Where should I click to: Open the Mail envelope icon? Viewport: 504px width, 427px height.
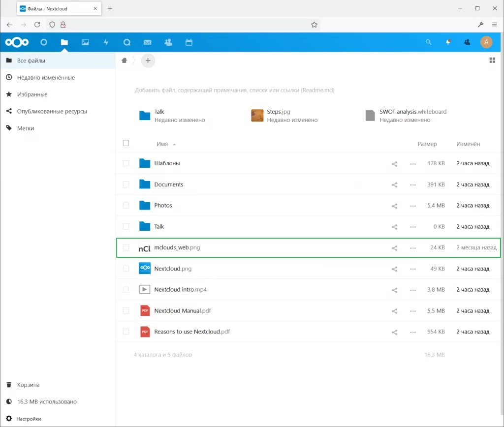click(148, 42)
